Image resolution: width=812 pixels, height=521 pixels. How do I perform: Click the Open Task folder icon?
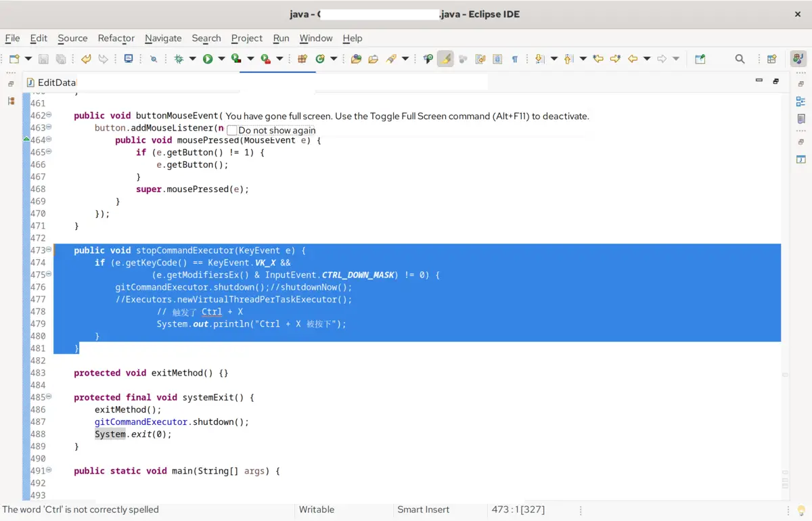pos(374,59)
